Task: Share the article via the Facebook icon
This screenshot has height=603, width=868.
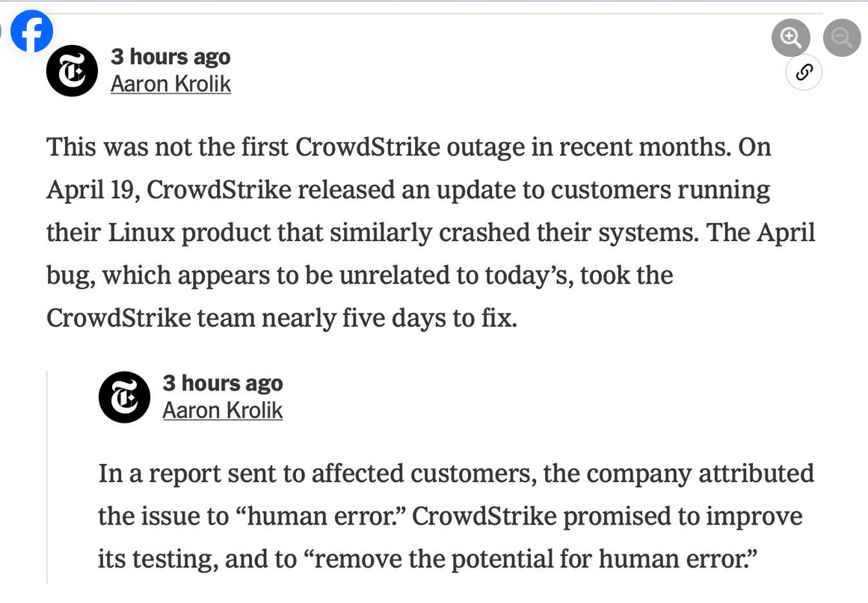Action: click(x=31, y=31)
